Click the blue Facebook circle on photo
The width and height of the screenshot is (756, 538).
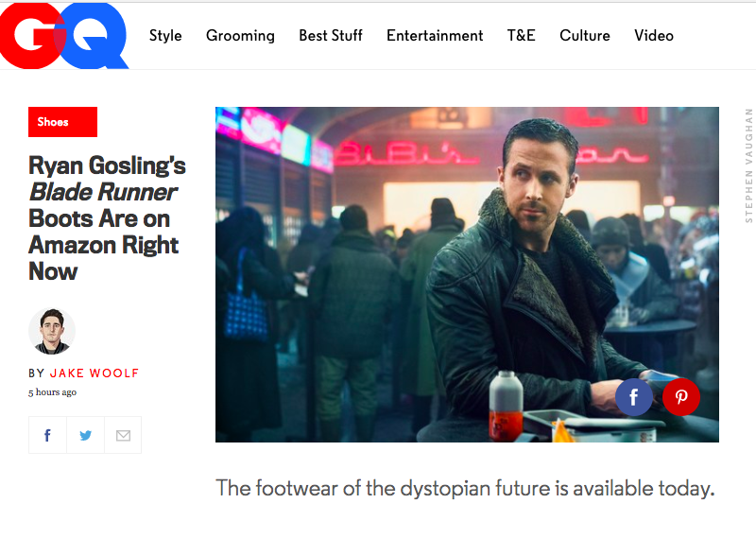633,397
